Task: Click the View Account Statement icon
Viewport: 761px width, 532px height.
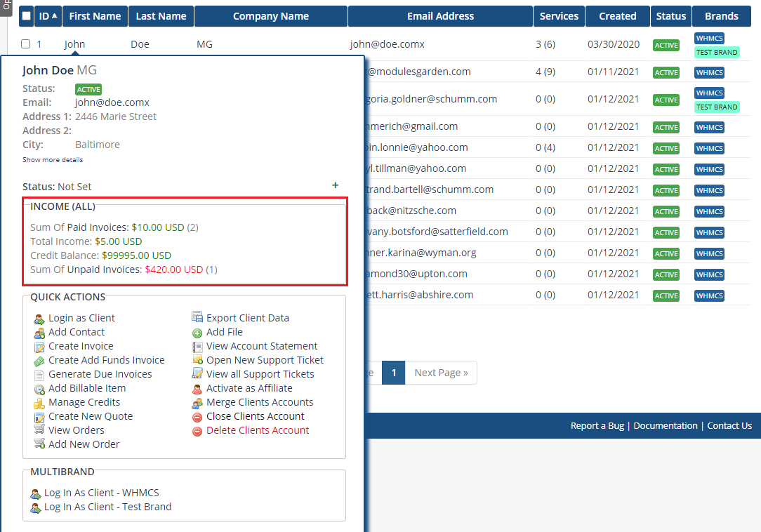Action: tap(197, 347)
